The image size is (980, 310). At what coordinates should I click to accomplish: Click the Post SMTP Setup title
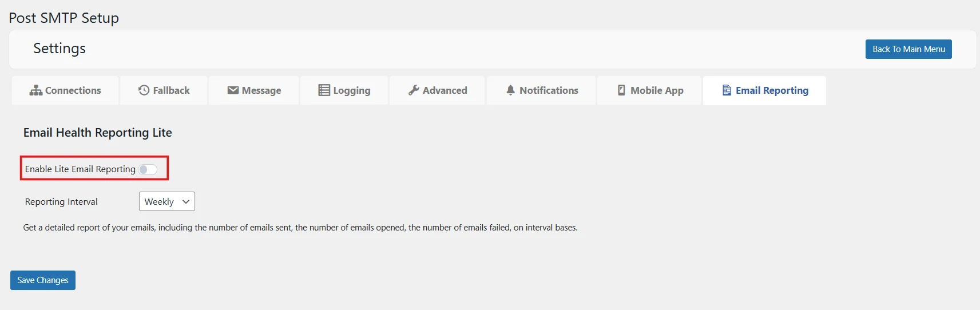pos(64,18)
